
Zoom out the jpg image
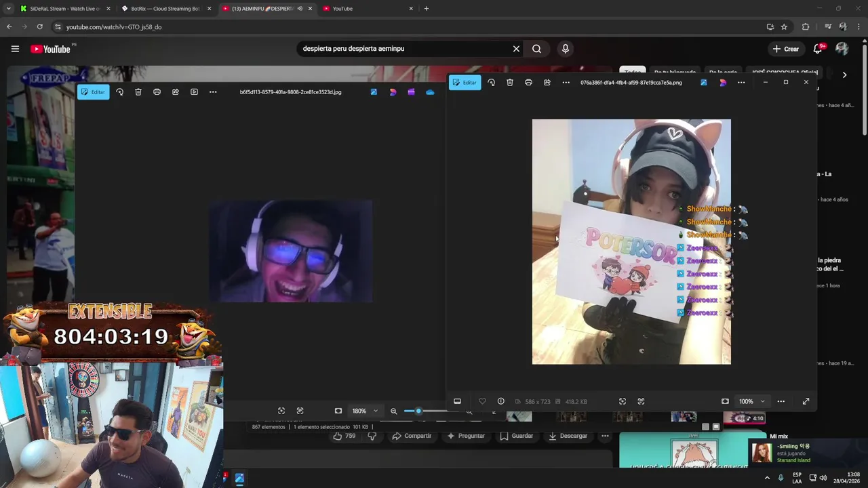(x=393, y=411)
